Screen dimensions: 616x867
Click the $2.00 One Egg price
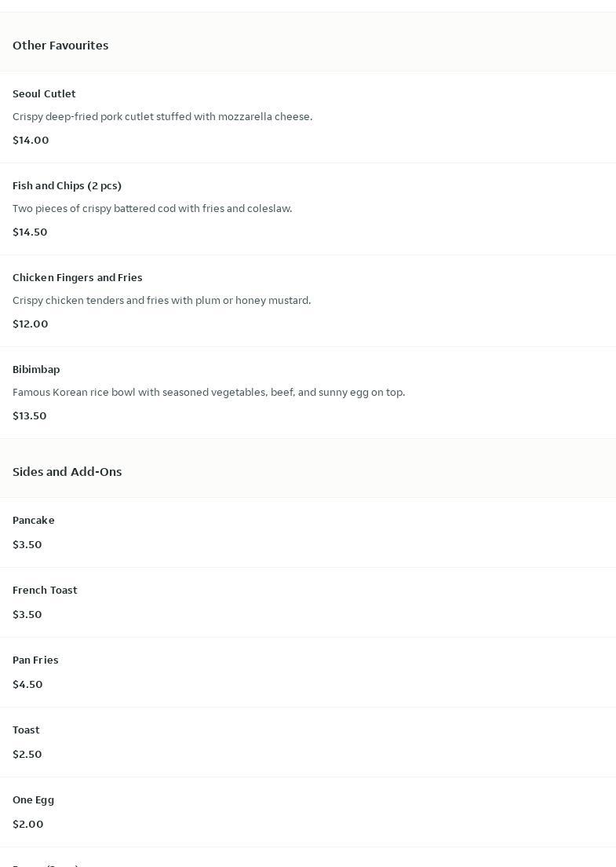(28, 824)
